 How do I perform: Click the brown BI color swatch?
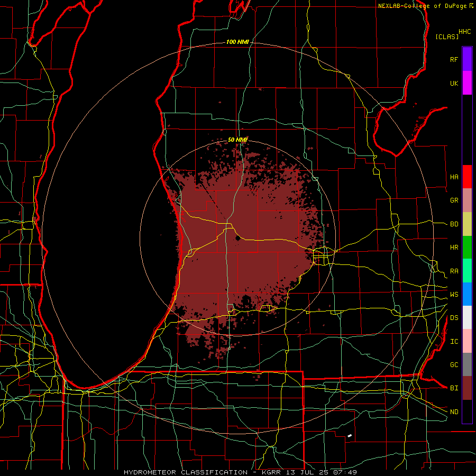tap(467, 388)
